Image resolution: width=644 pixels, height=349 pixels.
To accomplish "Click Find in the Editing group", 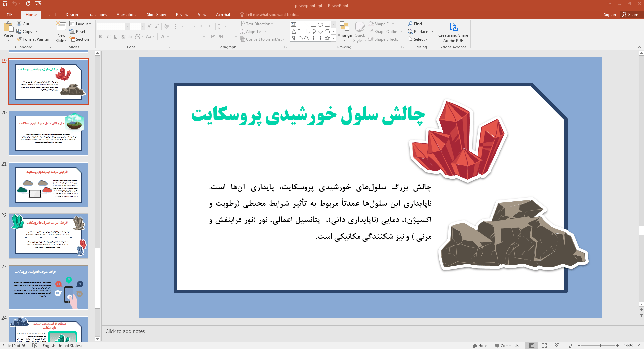I will 415,24.
